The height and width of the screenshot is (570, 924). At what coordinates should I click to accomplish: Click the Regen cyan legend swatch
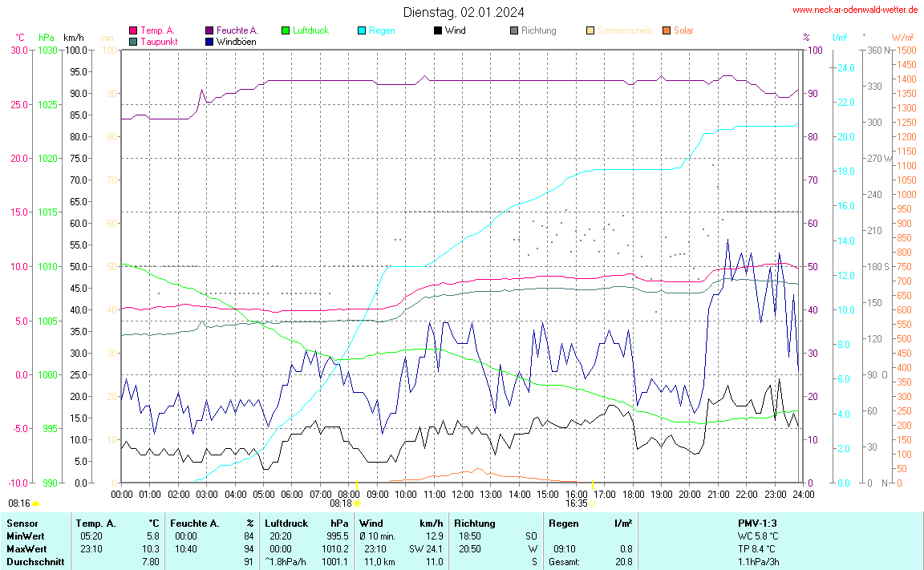[x=362, y=30]
